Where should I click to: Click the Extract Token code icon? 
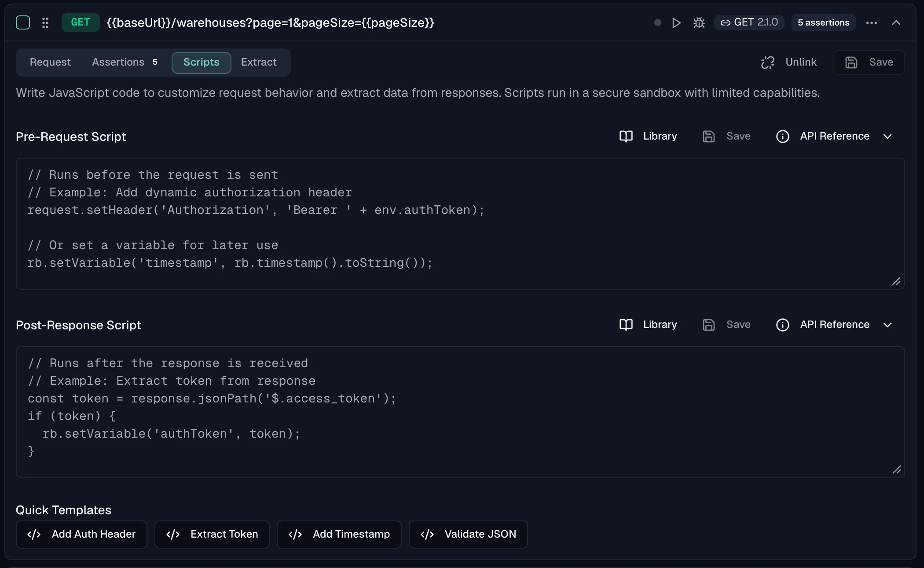(173, 535)
